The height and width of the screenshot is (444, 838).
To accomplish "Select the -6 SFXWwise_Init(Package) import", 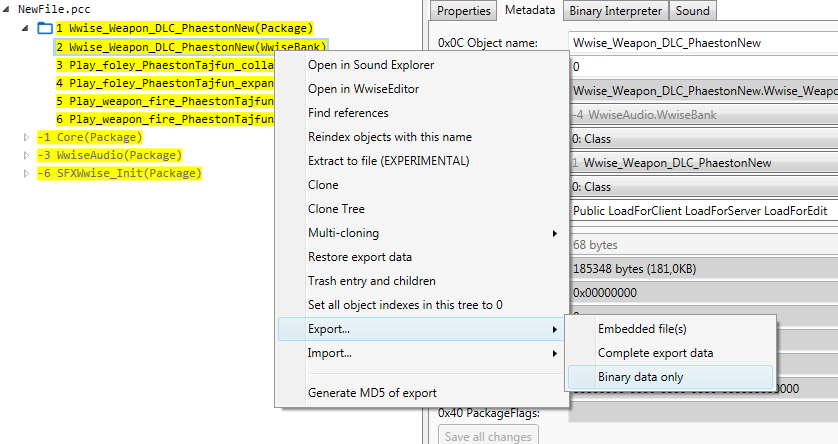I will click(119, 173).
